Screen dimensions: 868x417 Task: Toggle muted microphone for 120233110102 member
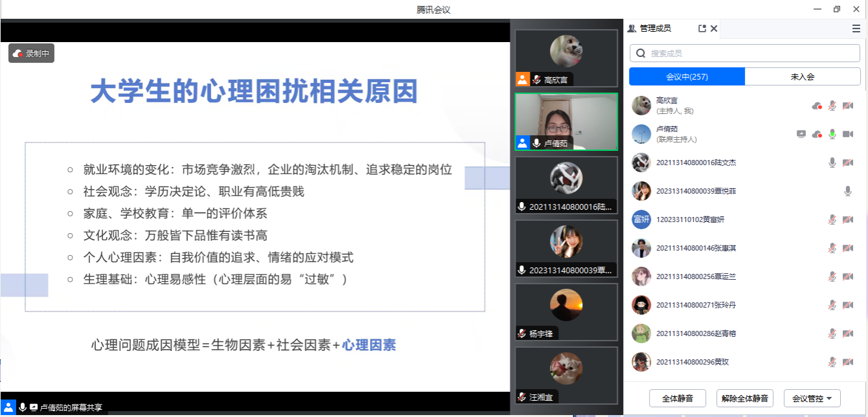click(x=832, y=220)
